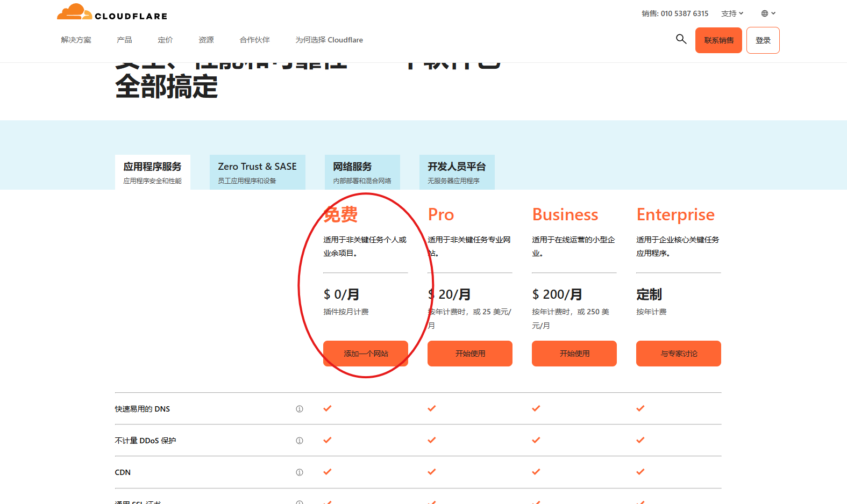847x504 pixels.
Task: Click 与专家讨论 under Enterprise
Action: pos(679,354)
